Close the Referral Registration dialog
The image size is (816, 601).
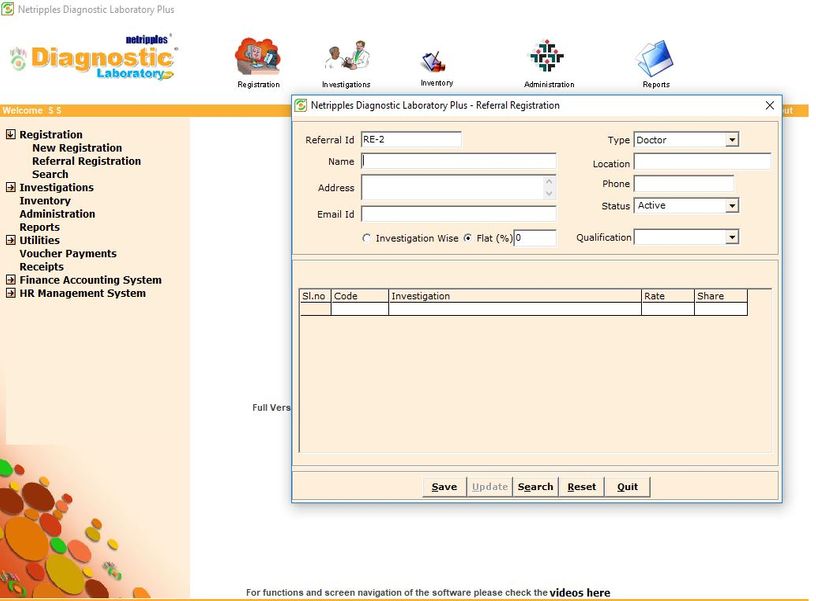pyautogui.click(x=770, y=106)
